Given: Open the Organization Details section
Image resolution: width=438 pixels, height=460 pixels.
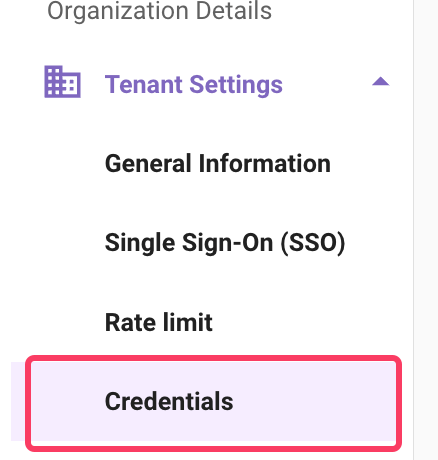Looking at the screenshot, I should coord(159,11).
